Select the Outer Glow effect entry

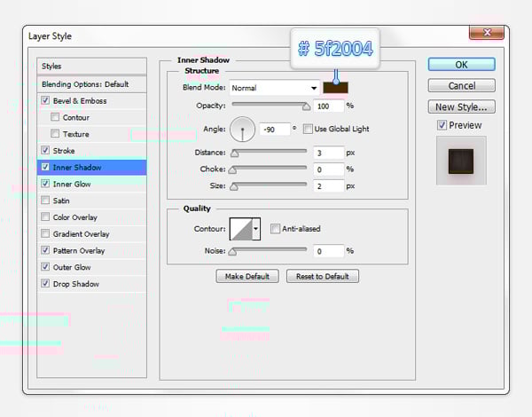(x=73, y=267)
